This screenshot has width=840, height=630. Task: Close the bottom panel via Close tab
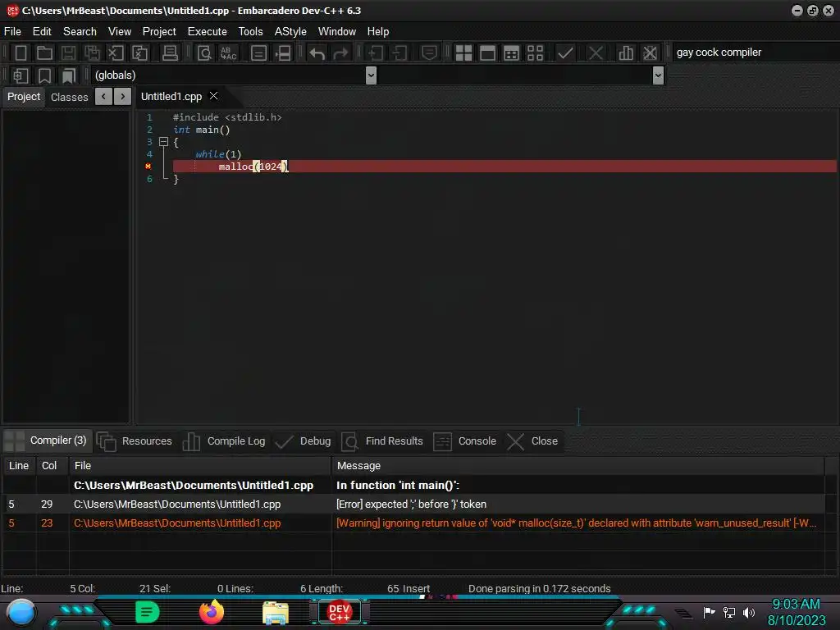coord(533,441)
